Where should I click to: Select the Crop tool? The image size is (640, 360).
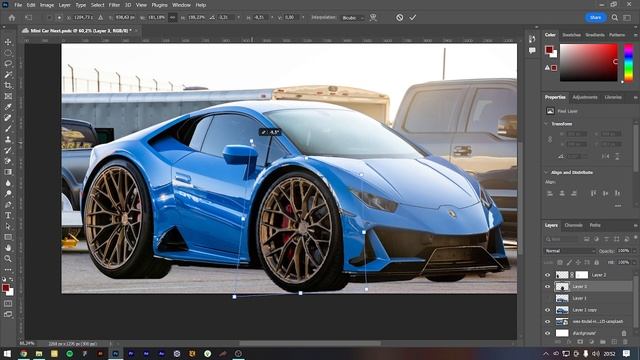point(8,85)
